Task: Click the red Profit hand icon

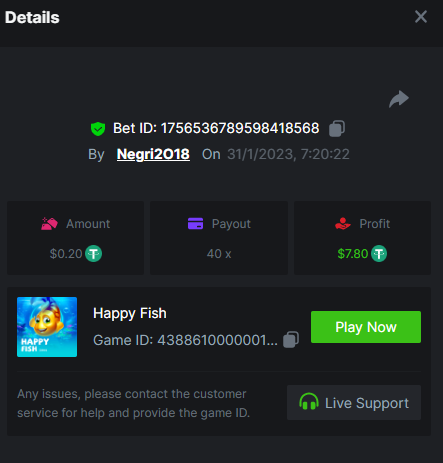Action: 343,224
